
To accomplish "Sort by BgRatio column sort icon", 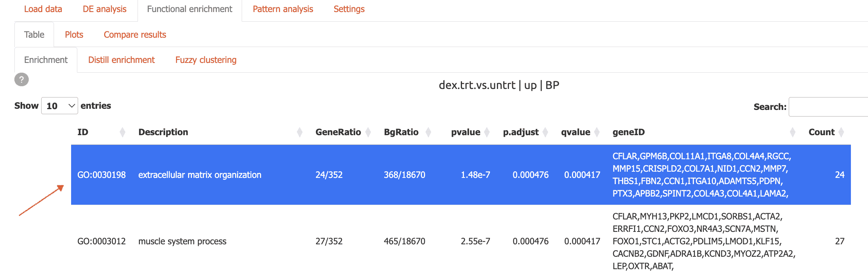I will tap(428, 132).
